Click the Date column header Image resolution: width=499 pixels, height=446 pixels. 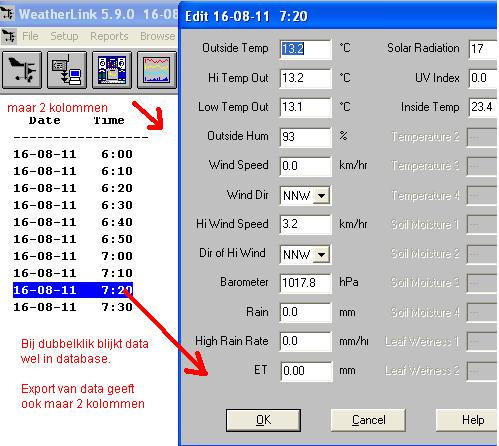(x=45, y=120)
